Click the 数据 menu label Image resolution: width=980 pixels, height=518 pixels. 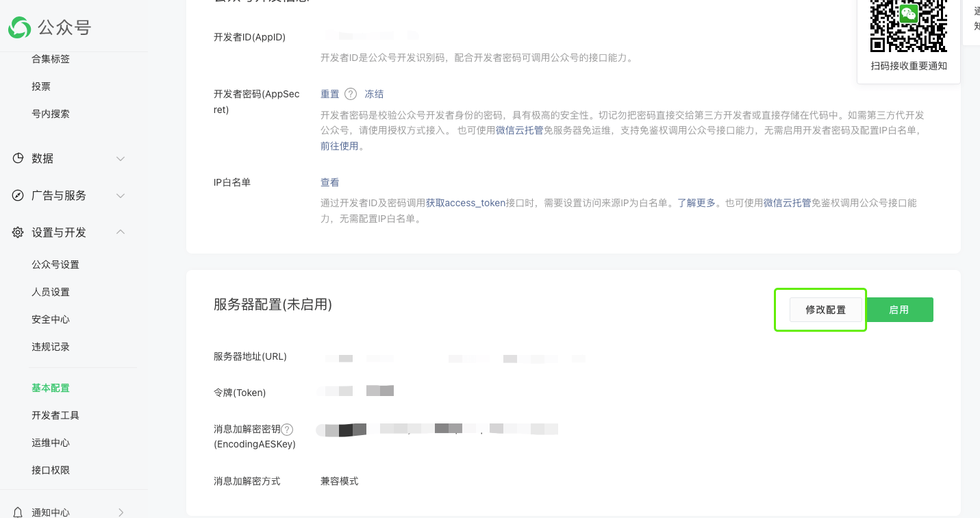tap(42, 158)
